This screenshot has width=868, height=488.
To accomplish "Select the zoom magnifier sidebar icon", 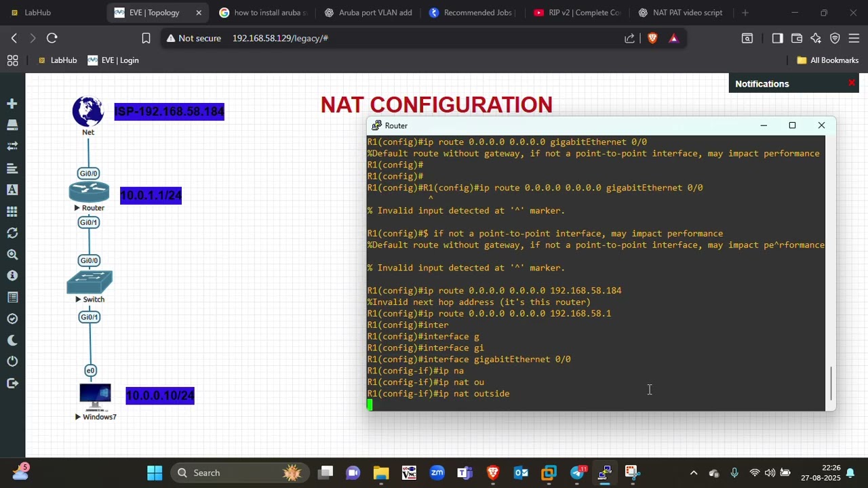I will point(12,255).
